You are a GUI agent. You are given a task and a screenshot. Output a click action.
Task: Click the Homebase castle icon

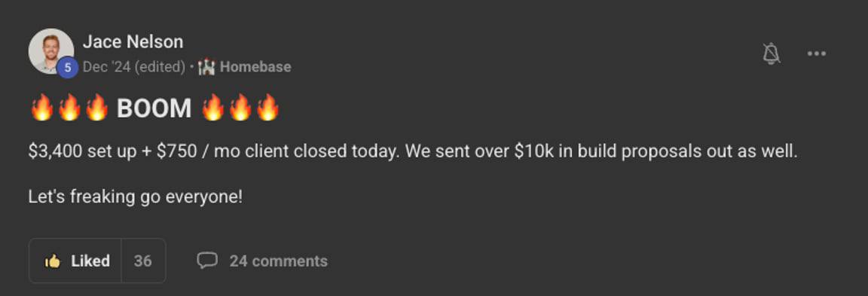pyautogui.click(x=206, y=67)
